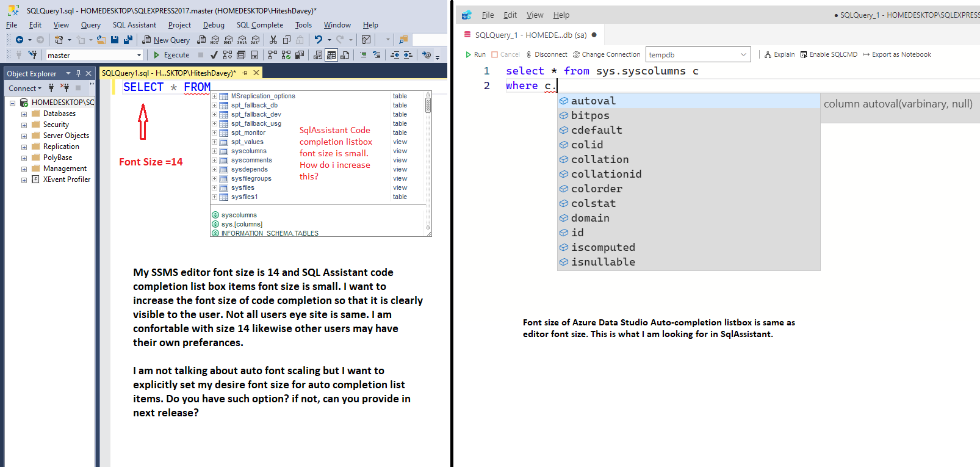Viewport: 980px width, 467px height.
Task: Expand the Security node
Action: point(24,125)
